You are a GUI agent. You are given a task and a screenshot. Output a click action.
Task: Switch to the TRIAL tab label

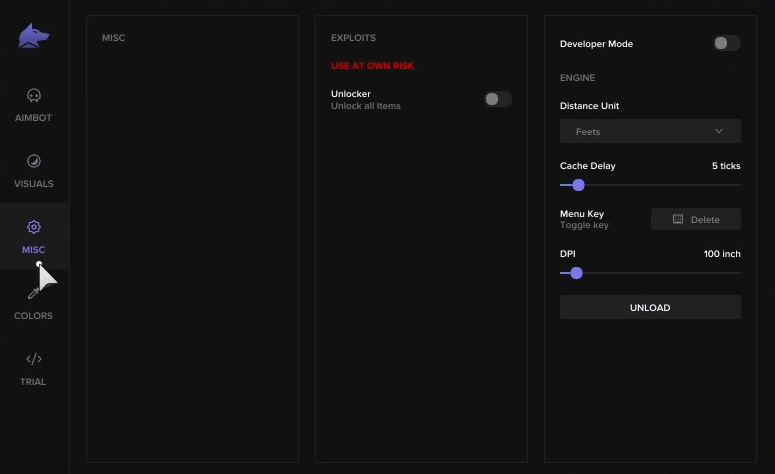(x=33, y=382)
